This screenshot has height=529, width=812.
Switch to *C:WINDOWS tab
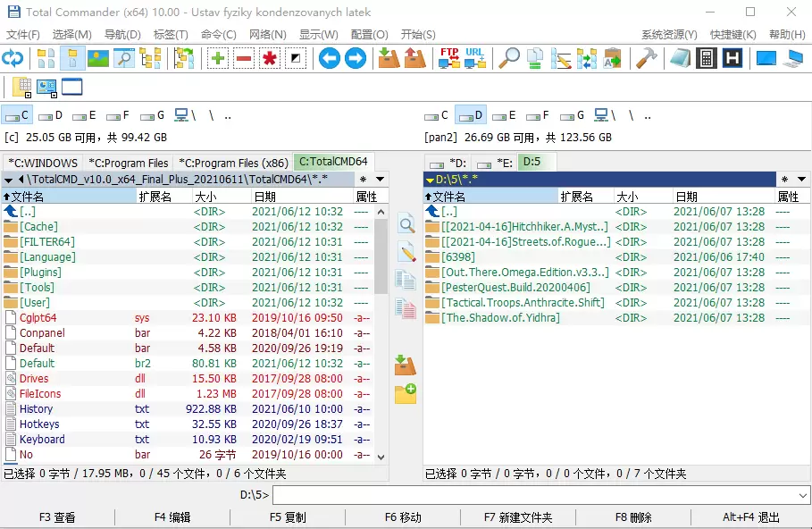[43, 164]
